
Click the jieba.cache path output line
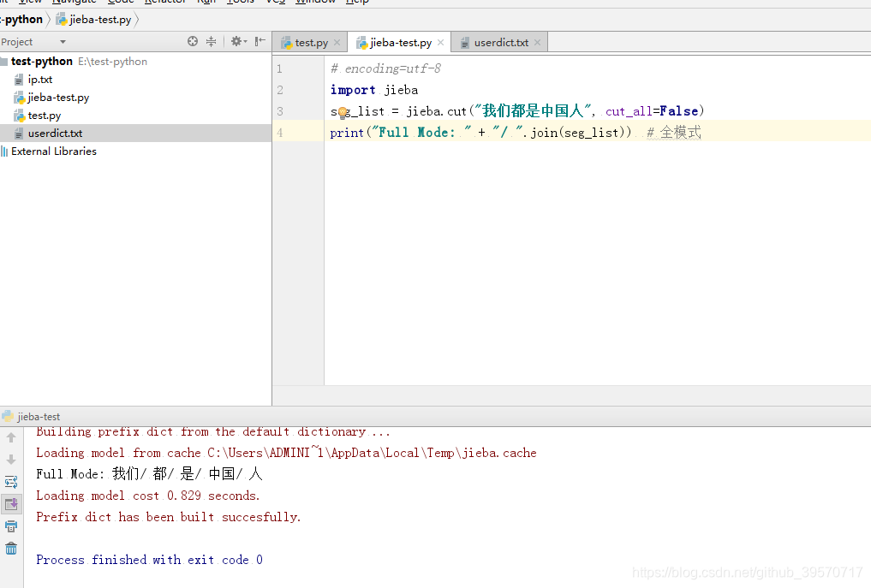[286, 453]
